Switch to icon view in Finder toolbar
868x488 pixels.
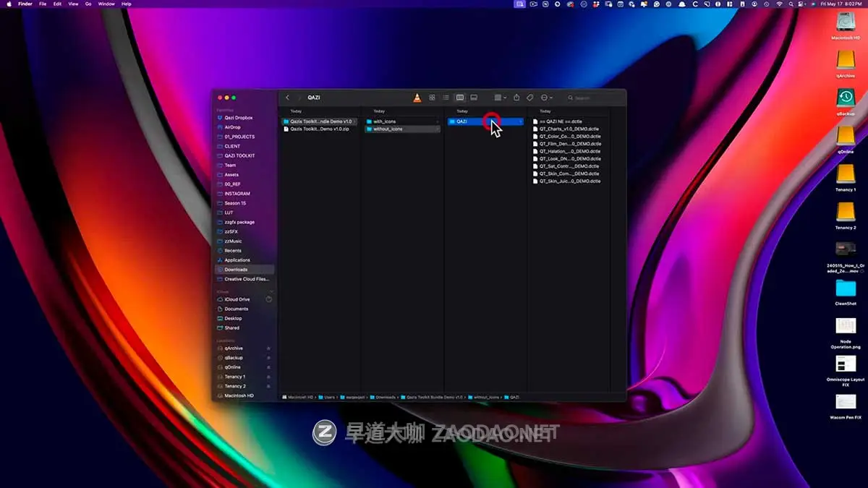click(433, 97)
